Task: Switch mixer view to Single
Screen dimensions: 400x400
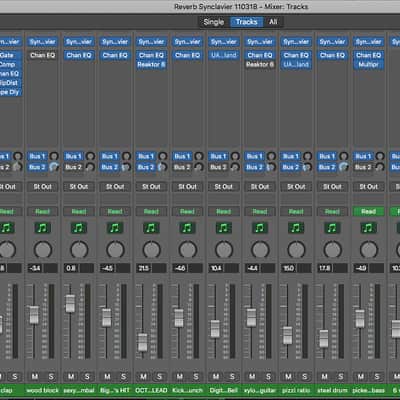Action: [214, 22]
